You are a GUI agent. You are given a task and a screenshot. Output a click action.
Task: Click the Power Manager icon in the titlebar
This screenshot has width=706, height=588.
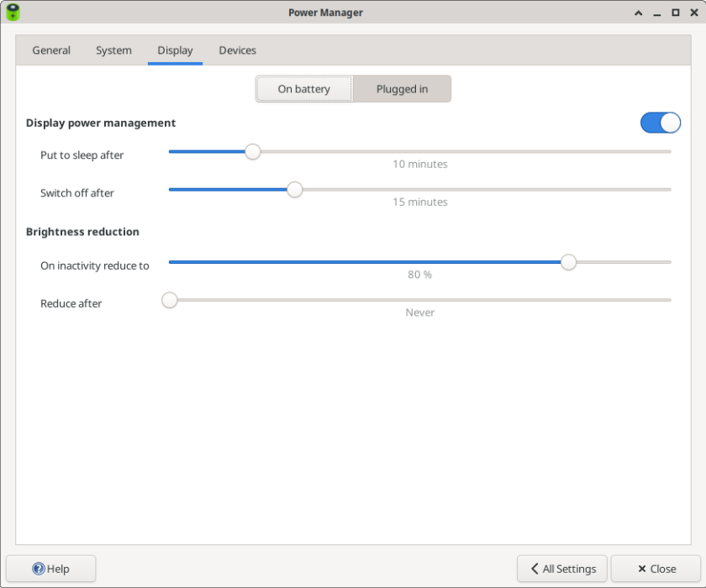[x=12, y=12]
